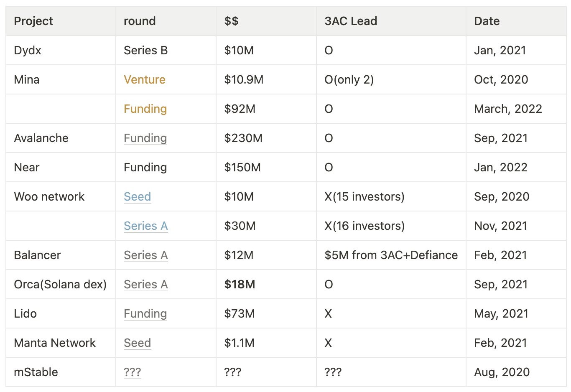Open Avalanche's Funding link
Viewport: 571px width, 392px height.
pyautogui.click(x=145, y=138)
